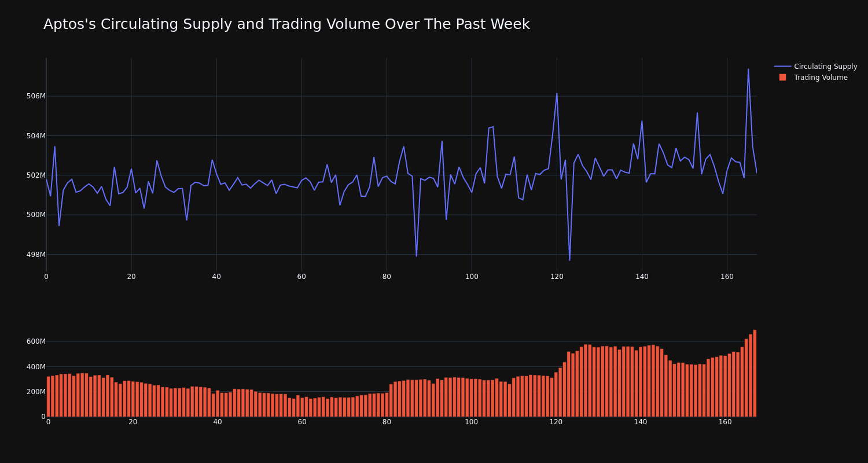Click the chart title about Aptos's Circulating Supply

click(x=286, y=24)
